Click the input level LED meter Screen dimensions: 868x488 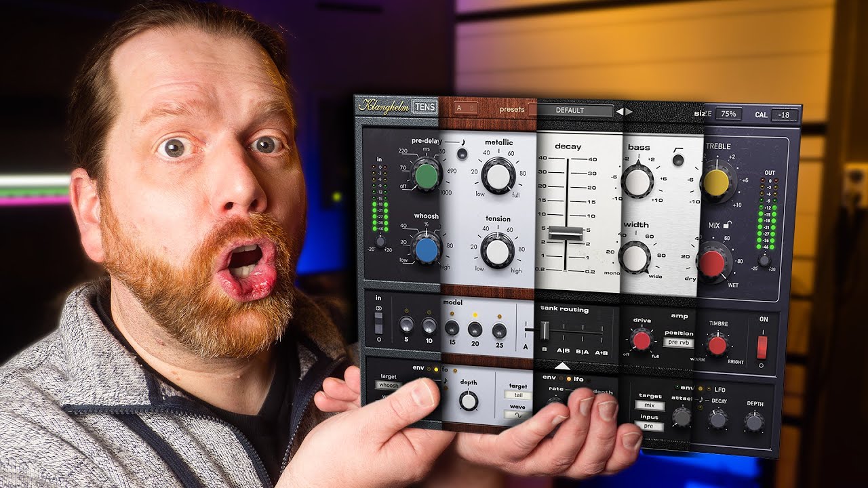click(x=380, y=197)
